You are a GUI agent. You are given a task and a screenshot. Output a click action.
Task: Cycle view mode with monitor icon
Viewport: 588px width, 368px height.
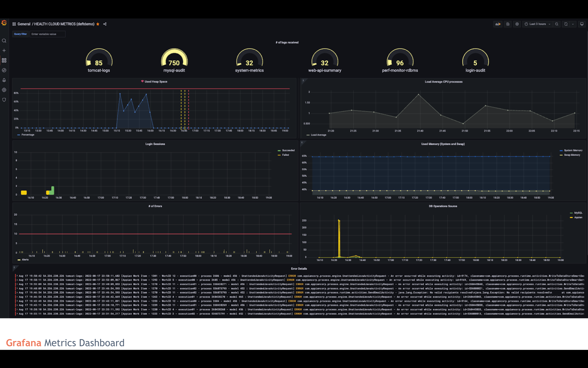(582, 24)
